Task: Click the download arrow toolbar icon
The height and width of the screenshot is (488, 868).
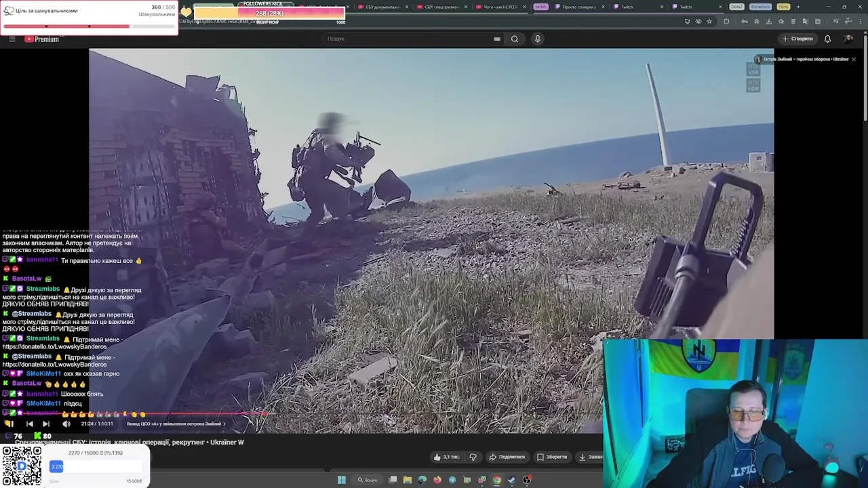Action: click(x=769, y=21)
